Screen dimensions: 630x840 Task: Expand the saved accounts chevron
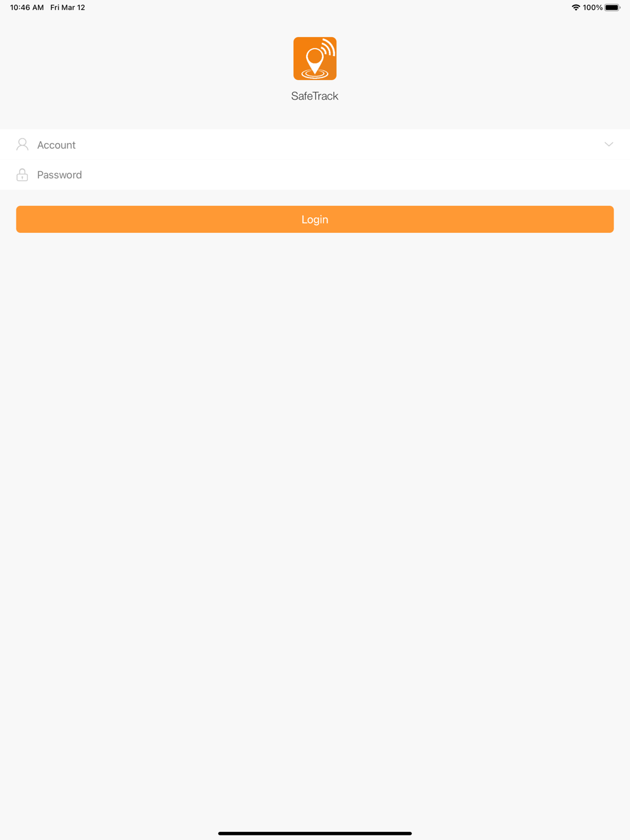(609, 144)
